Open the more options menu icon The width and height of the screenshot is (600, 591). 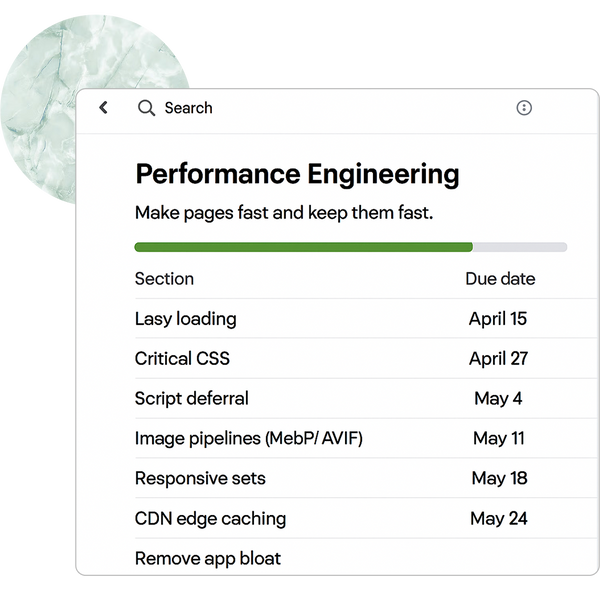pos(524,108)
